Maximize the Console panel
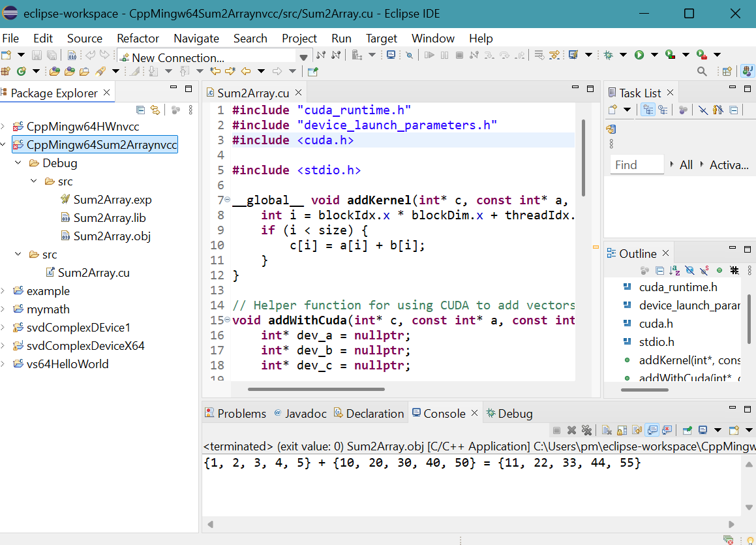The height and width of the screenshot is (545, 756). [748, 409]
